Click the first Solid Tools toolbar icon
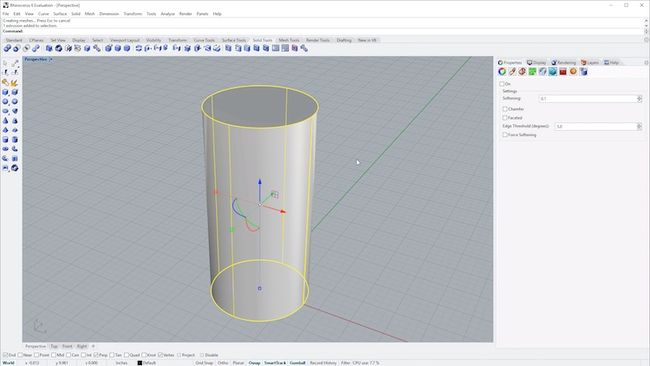The image size is (650, 366). [x=7, y=48]
